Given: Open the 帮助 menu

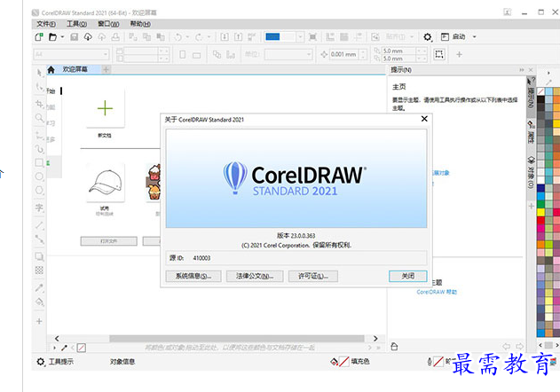Looking at the screenshot, I should [140, 24].
